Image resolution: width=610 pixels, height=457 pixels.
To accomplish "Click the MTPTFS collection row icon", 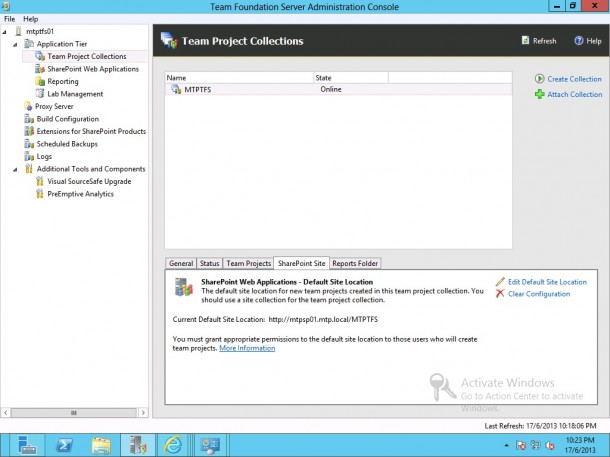I will 176,89.
